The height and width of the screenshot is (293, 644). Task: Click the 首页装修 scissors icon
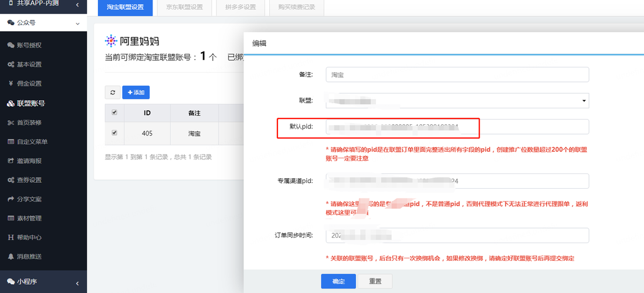11,122
